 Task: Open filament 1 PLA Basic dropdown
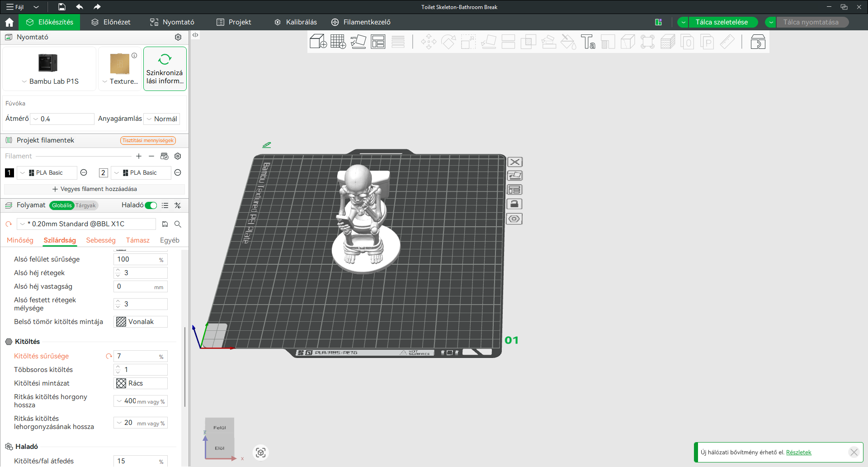pyautogui.click(x=47, y=172)
